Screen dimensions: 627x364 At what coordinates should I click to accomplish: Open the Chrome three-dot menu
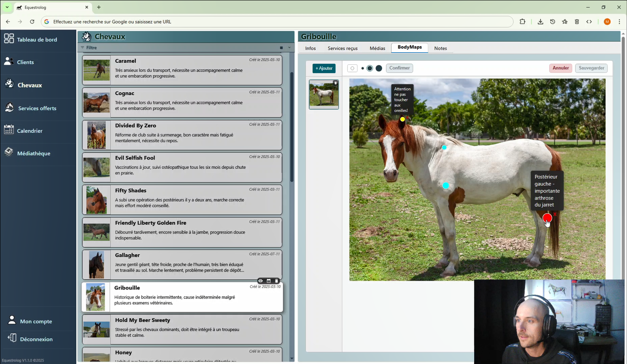coord(619,22)
